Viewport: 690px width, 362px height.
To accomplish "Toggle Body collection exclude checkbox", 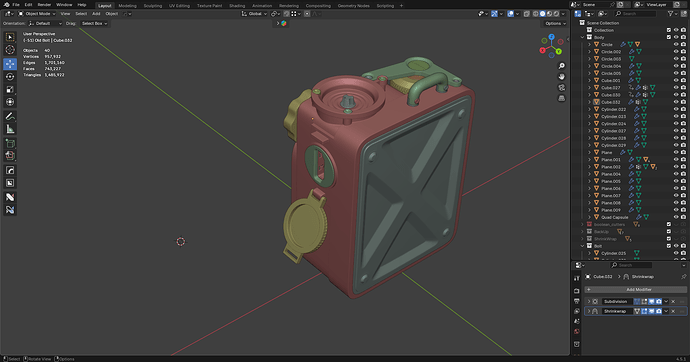I will 669,37.
